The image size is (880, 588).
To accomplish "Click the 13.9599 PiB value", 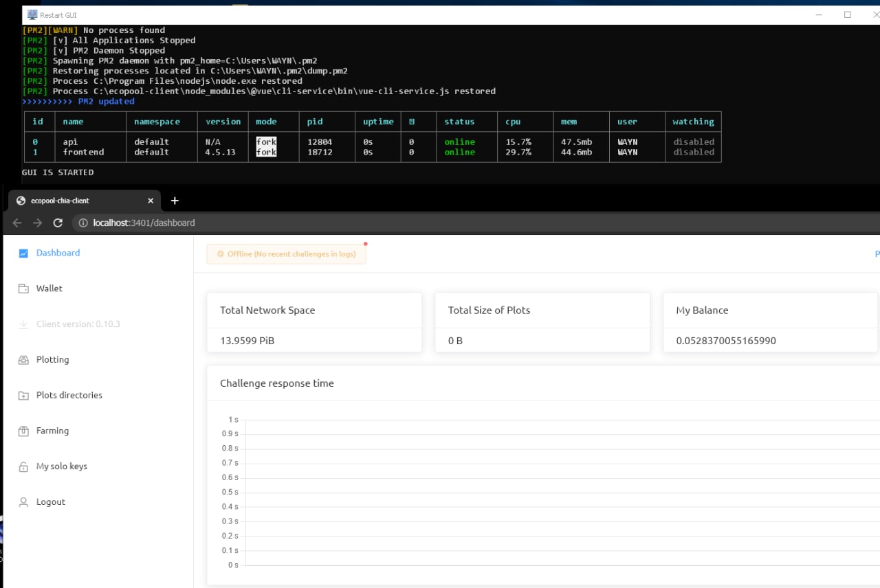I will [x=247, y=341].
